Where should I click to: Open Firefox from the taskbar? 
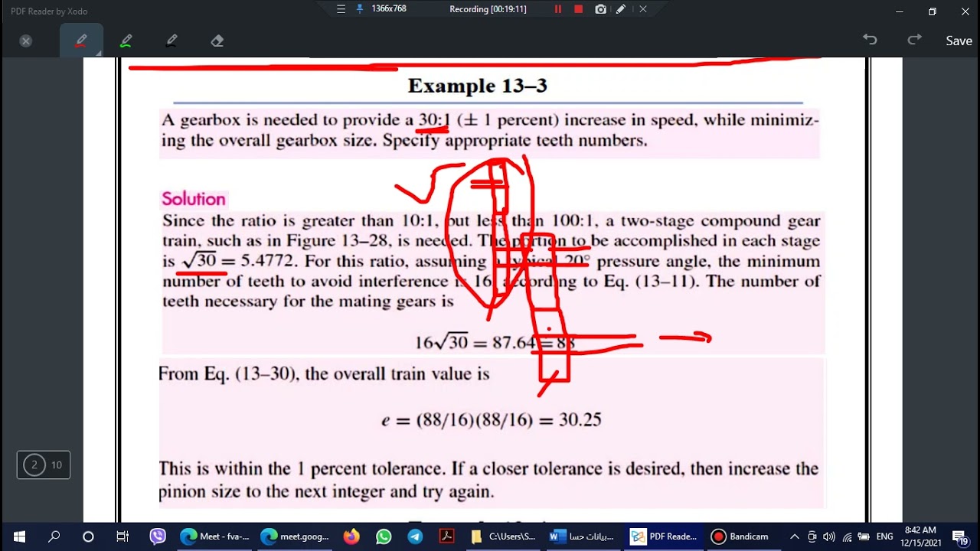pyautogui.click(x=351, y=536)
